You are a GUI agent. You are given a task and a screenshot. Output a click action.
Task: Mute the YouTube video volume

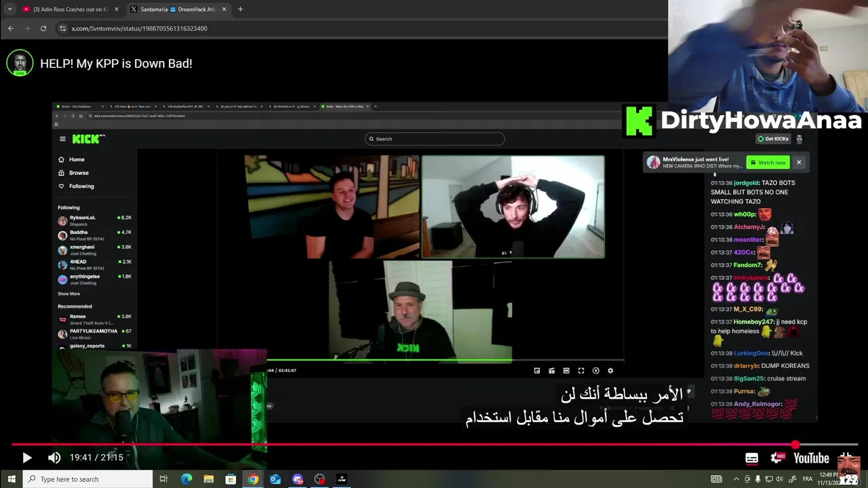(x=54, y=458)
